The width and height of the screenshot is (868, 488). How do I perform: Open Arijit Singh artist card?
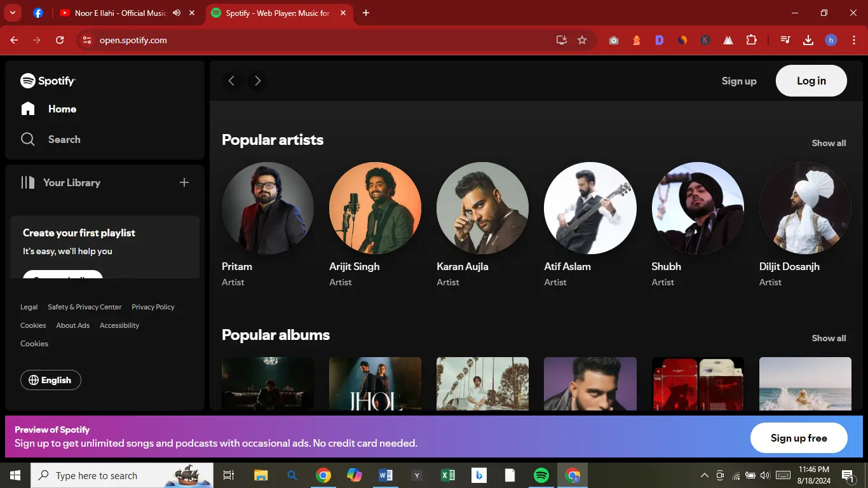click(x=375, y=225)
